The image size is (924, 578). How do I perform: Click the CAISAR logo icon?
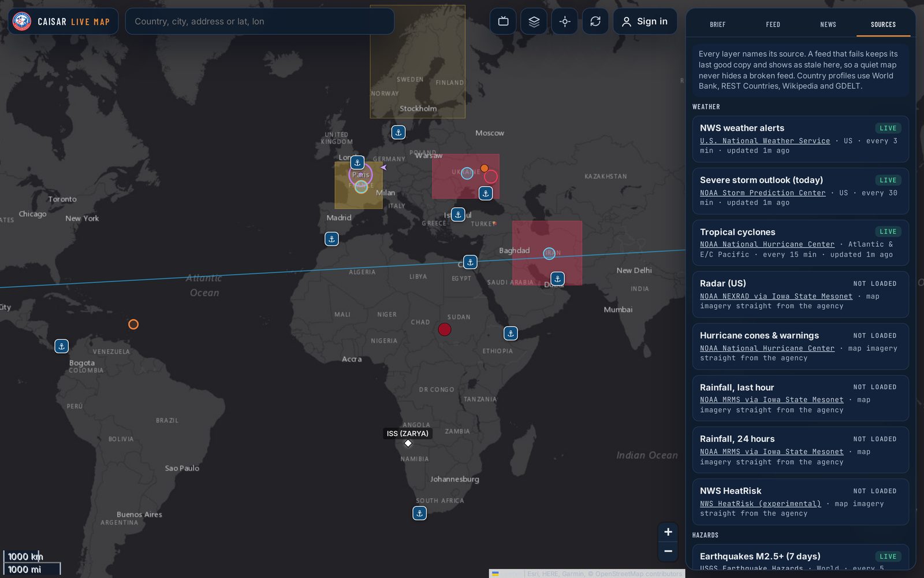22,21
